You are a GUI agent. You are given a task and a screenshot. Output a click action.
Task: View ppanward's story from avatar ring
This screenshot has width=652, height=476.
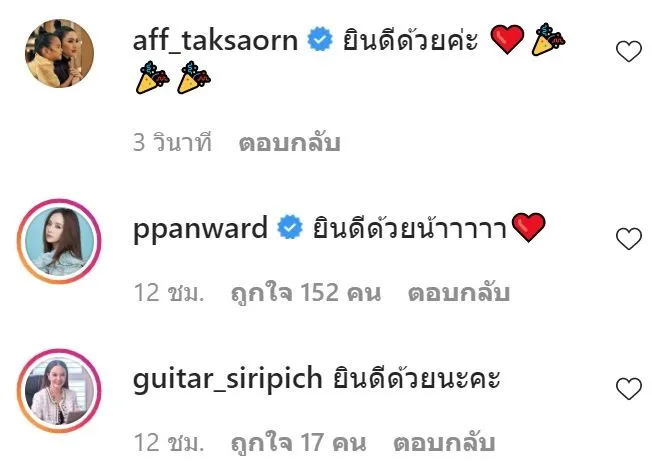coord(59,241)
